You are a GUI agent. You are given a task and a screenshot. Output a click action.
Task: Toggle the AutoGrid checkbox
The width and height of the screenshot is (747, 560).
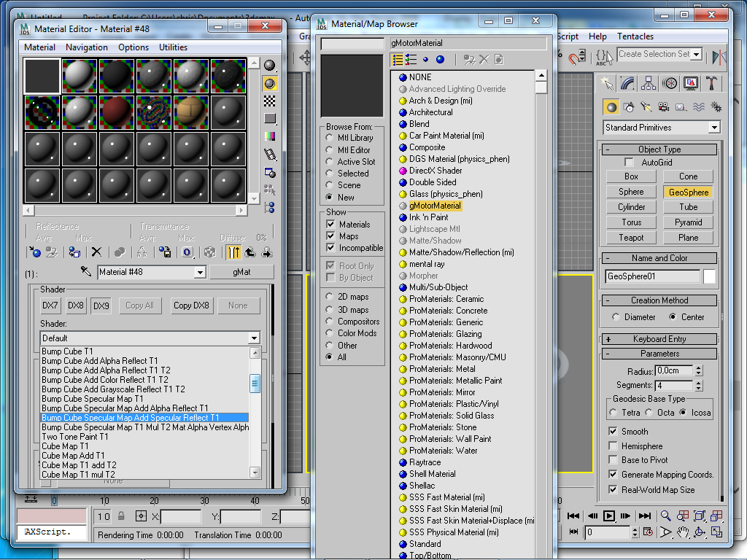pyautogui.click(x=630, y=163)
